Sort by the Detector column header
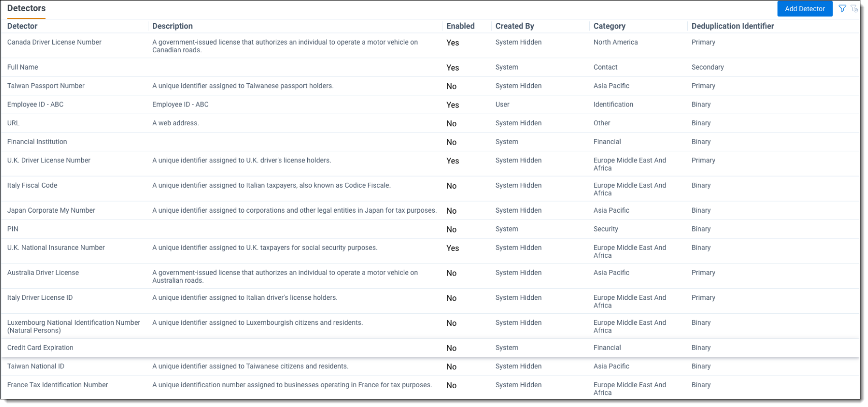Screen dimensions: 868x407 click(x=22, y=26)
